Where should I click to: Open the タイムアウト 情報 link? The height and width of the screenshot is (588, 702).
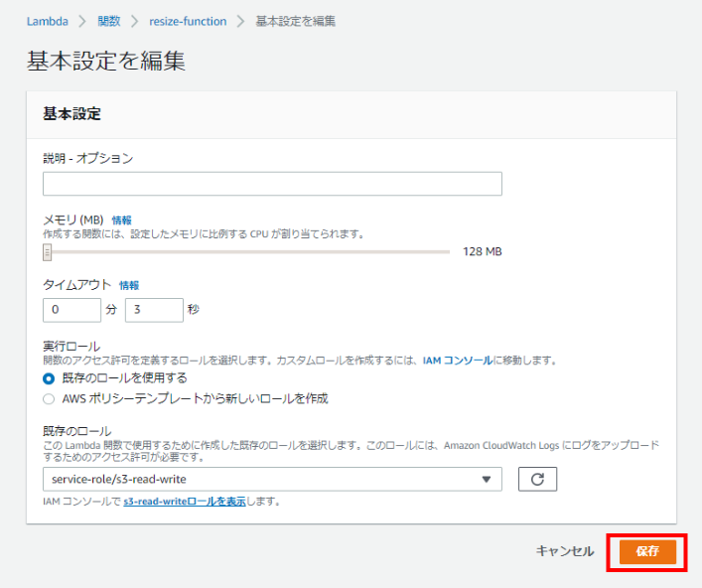[x=129, y=285]
